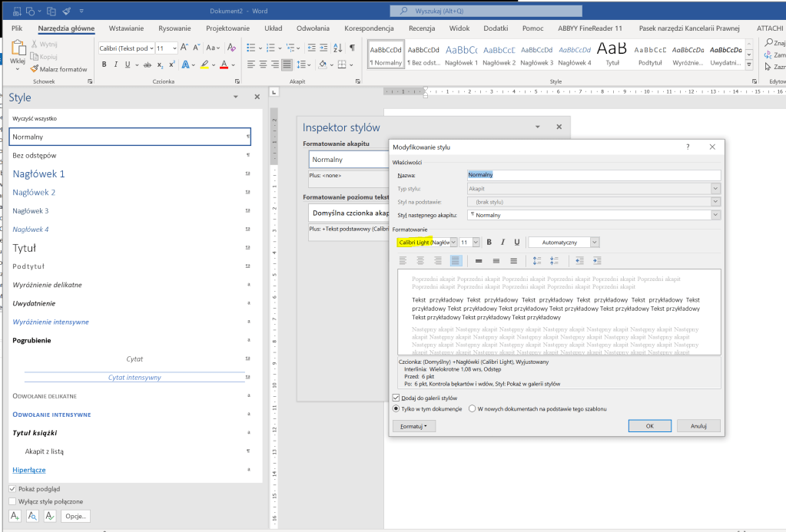Open the Recenzja ribbon tab

422,28
